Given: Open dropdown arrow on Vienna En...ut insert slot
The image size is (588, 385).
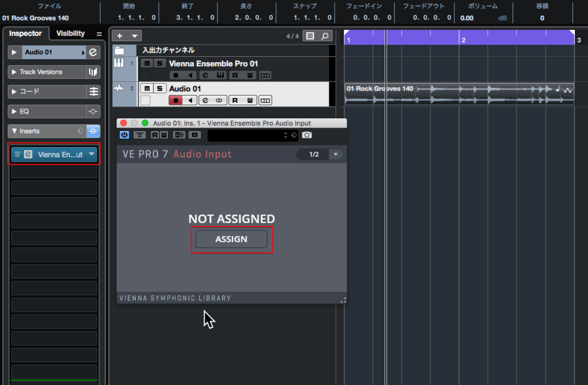Looking at the screenshot, I should pos(92,154).
